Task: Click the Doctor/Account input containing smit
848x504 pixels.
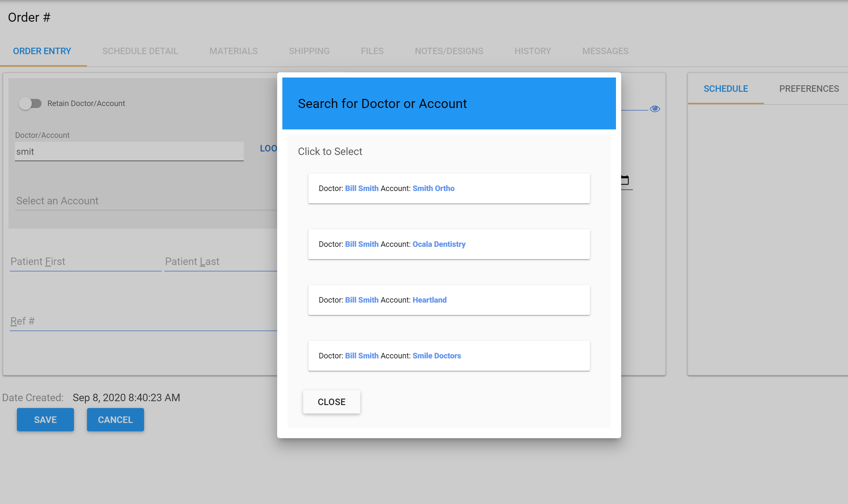Action: [129, 151]
